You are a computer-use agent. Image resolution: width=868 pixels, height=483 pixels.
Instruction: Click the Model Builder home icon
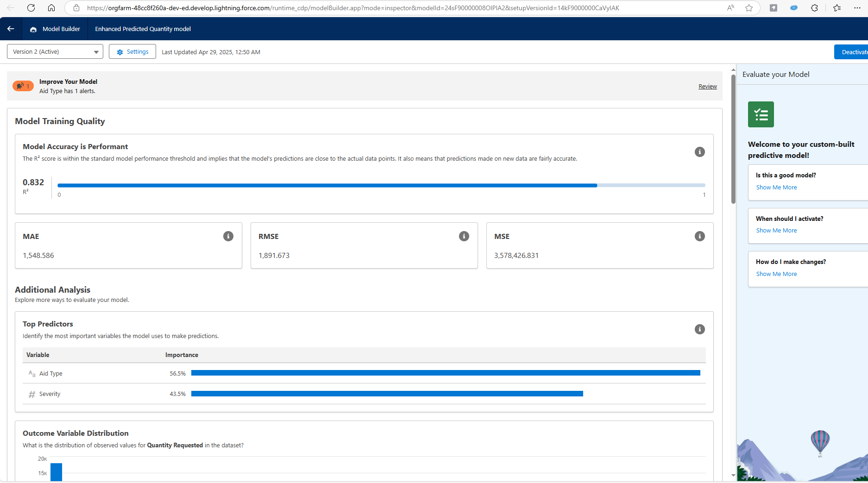33,29
